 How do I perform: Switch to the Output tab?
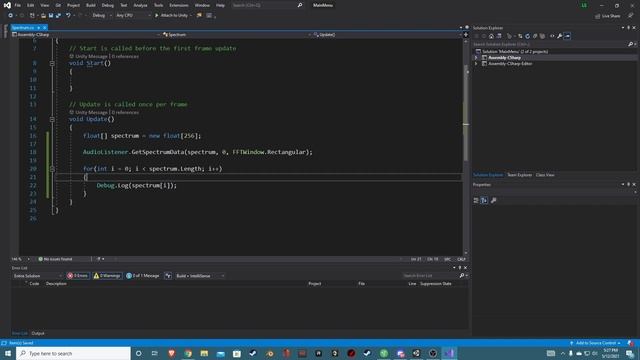[x=38, y=333]
